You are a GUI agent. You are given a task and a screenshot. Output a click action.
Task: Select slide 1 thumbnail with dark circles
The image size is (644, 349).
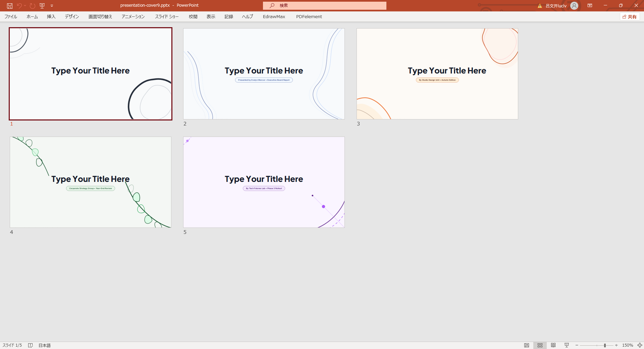coord(91,74)
